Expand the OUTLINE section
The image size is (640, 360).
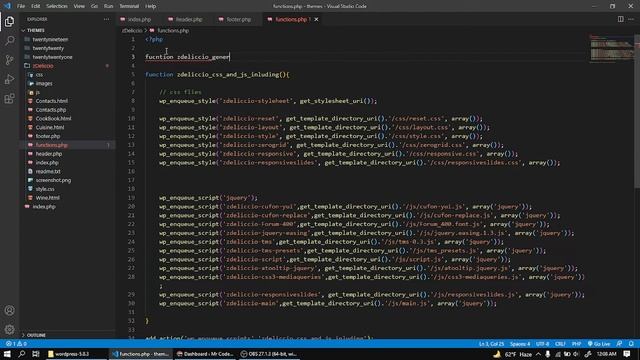coord(67,335)
